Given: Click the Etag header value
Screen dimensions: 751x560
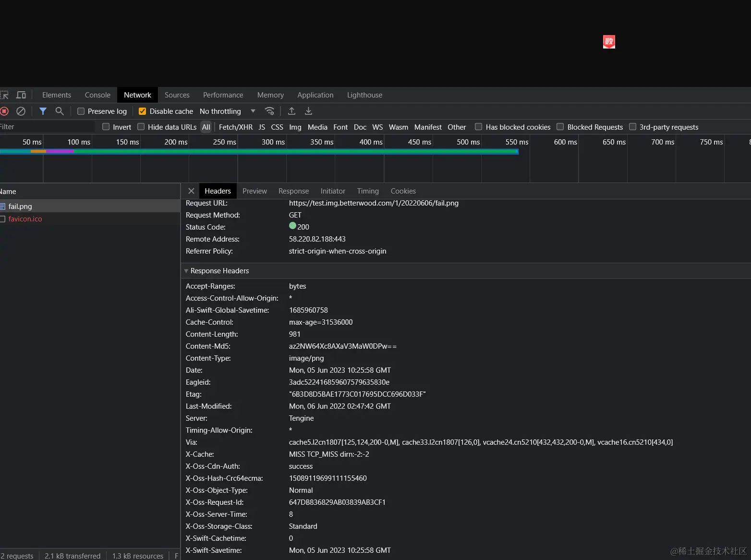Looking at the screenshot, I should [357, 394].
